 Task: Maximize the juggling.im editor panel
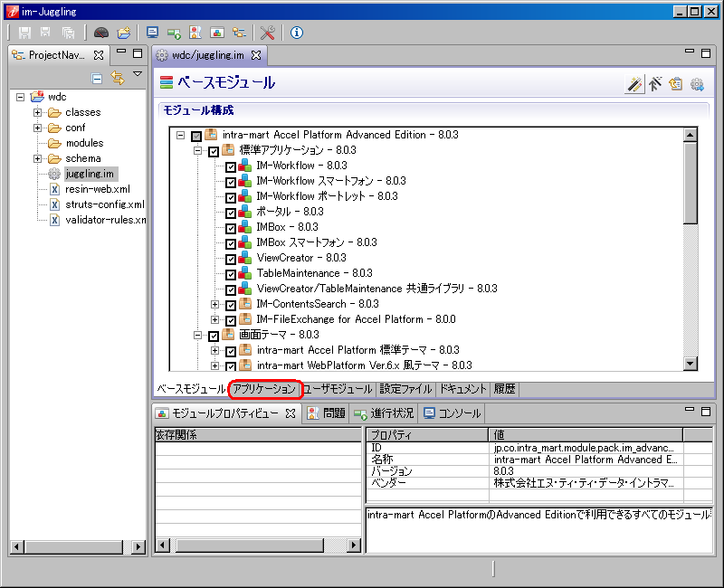click(x=706, y=53)
